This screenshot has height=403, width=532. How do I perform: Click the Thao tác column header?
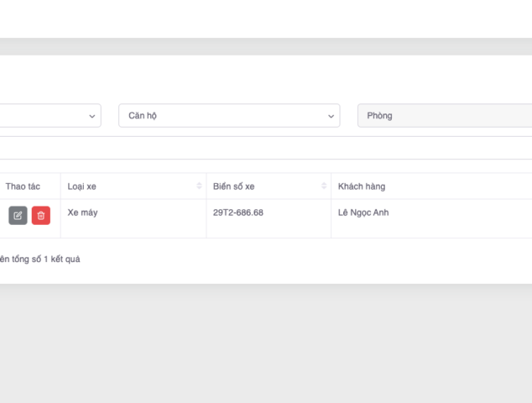(23, 186)
